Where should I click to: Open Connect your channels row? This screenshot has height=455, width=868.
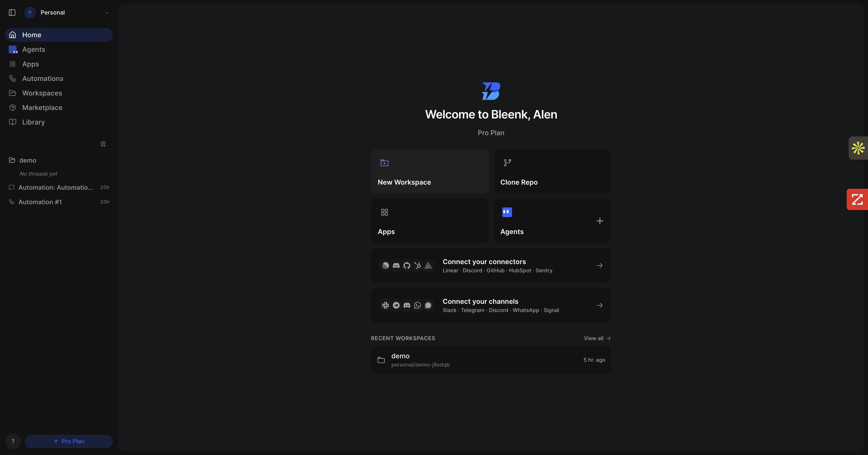point(491,305)
